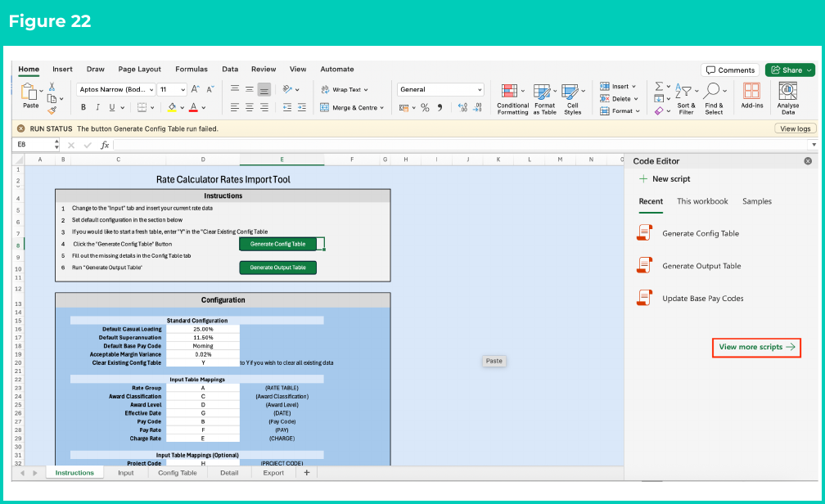Open Cell Styles gallery

click(573, 99)
